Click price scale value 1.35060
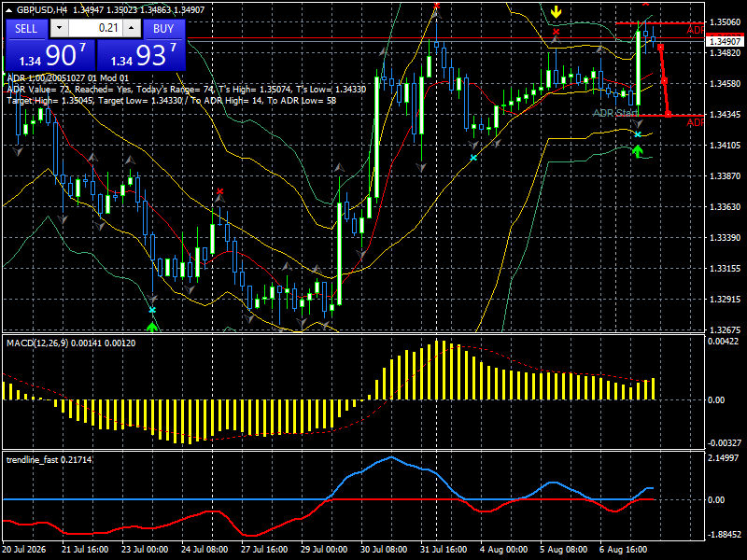Screen dimensions: 747x560 point(726,21)
